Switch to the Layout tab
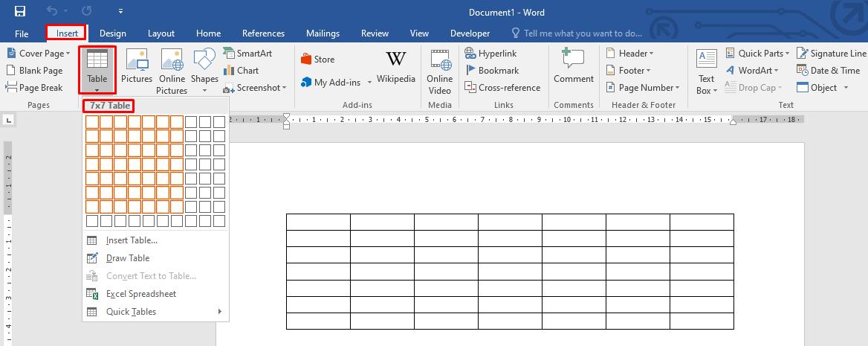 click(161, 33)
